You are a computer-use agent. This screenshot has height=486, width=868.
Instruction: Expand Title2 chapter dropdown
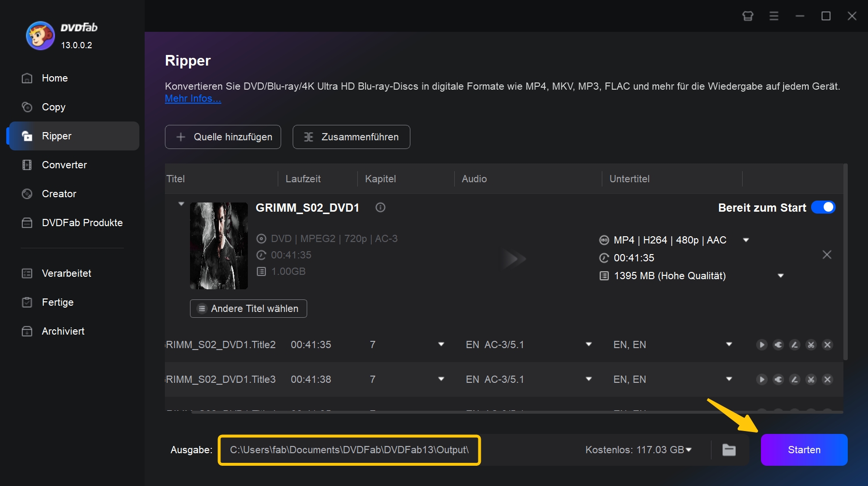pos(441,344)
